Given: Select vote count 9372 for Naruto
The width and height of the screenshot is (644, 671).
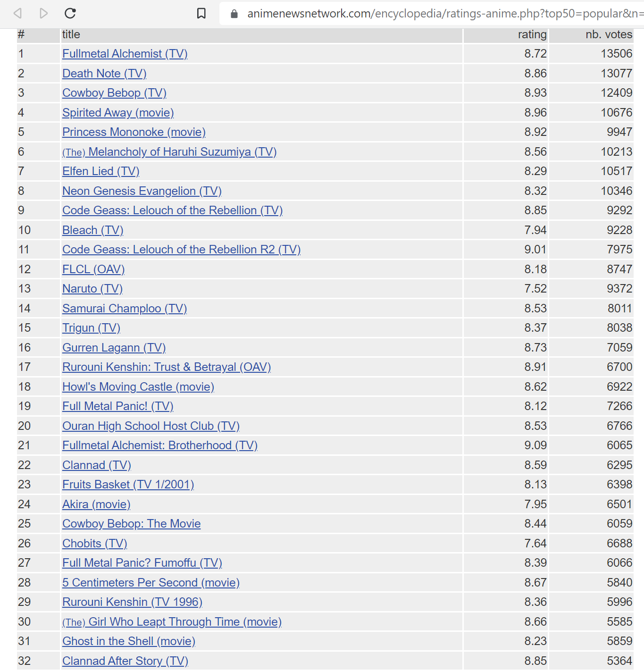Looking at the screenshot, I should [x=619, y=289].
